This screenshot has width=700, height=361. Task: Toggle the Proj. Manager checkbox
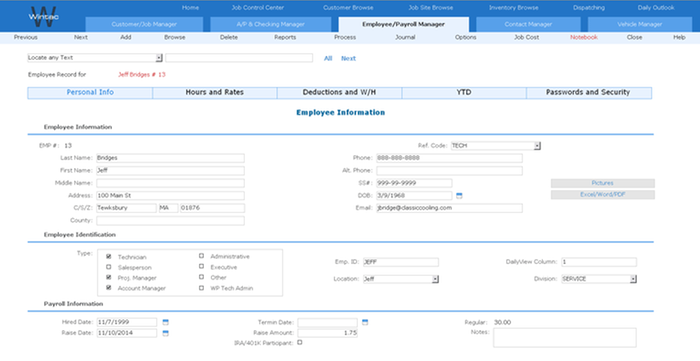[x=108, y=277]
